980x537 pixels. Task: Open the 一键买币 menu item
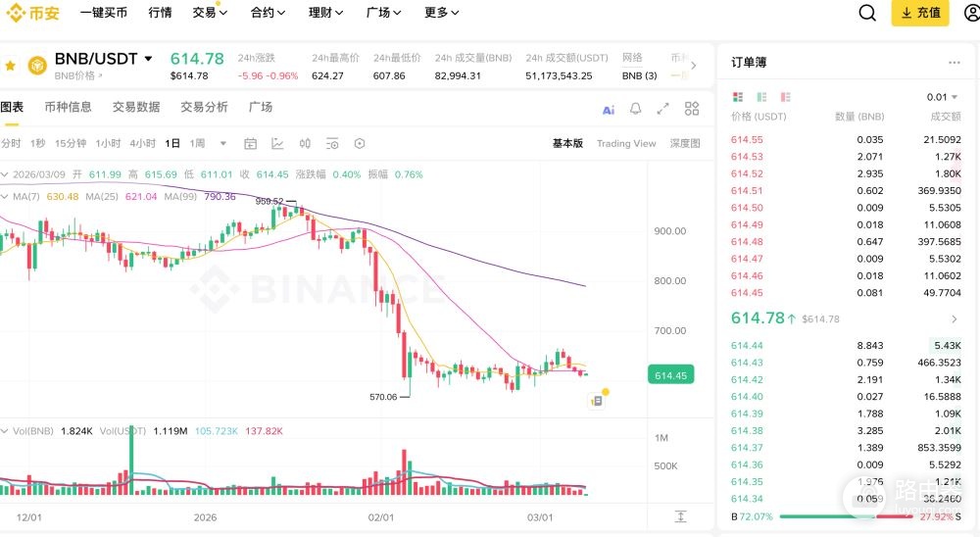pos(104,13)
